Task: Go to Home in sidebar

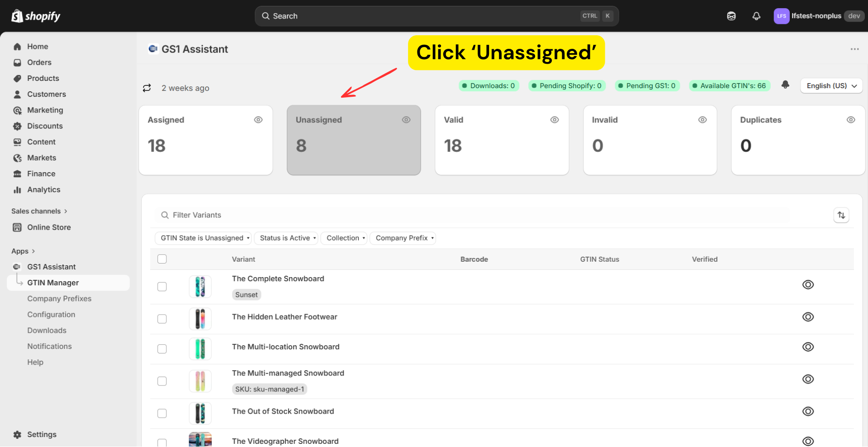Action: pyautogui.click(x=38, y=47)
